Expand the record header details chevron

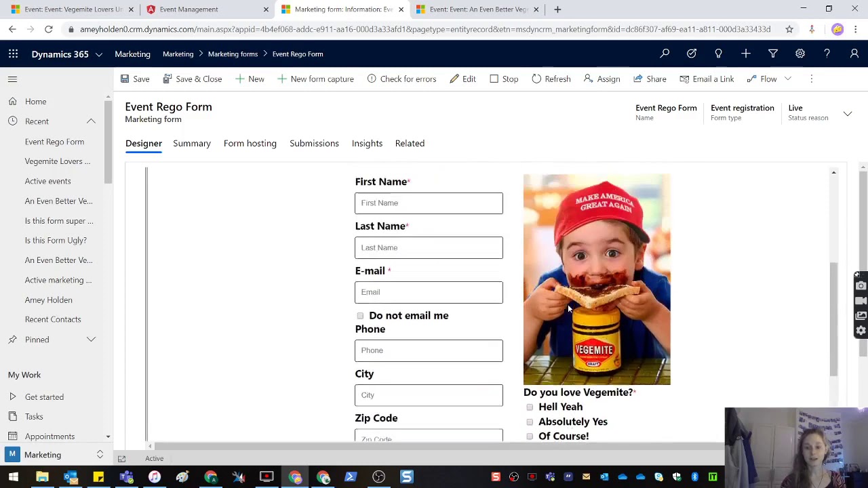click(848, 114)
